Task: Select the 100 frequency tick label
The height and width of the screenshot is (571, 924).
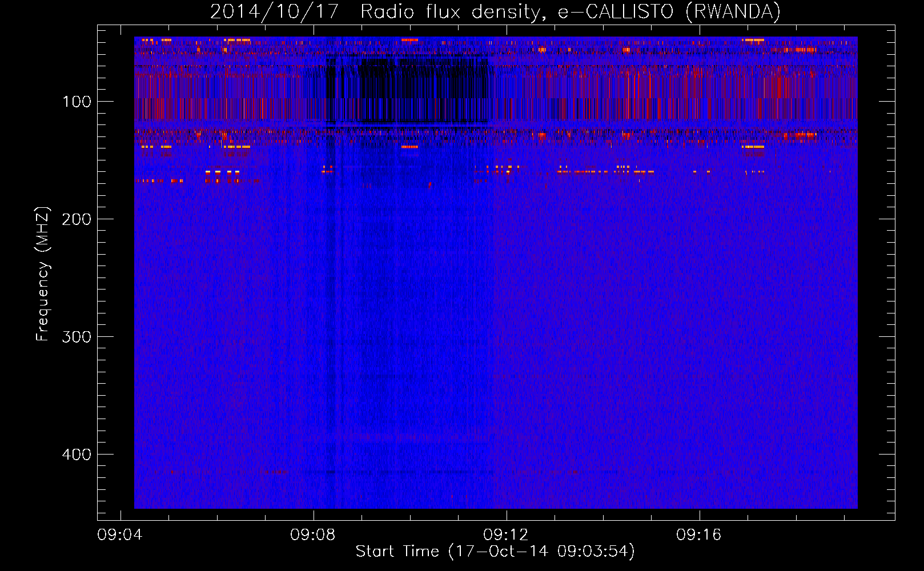Action: pyautogui.click(x=77, y=102)
